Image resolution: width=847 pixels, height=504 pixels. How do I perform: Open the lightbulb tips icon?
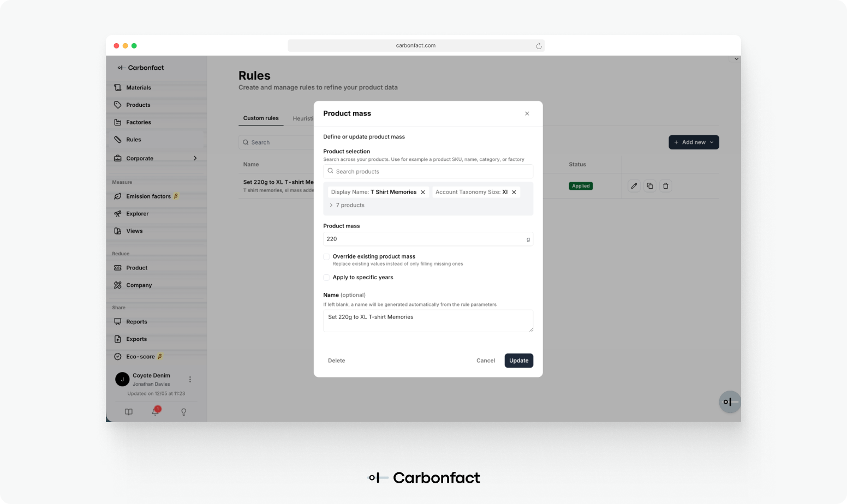183,412
